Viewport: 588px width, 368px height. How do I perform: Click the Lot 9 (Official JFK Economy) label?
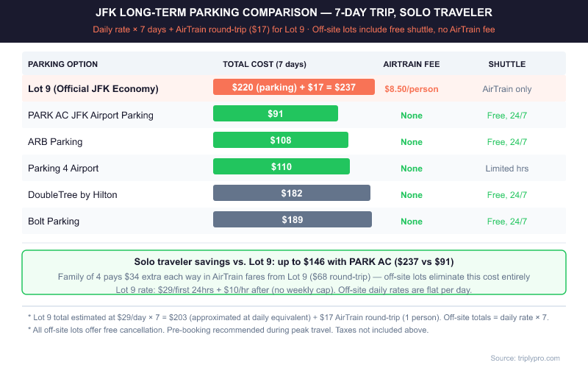pos(93,89)
